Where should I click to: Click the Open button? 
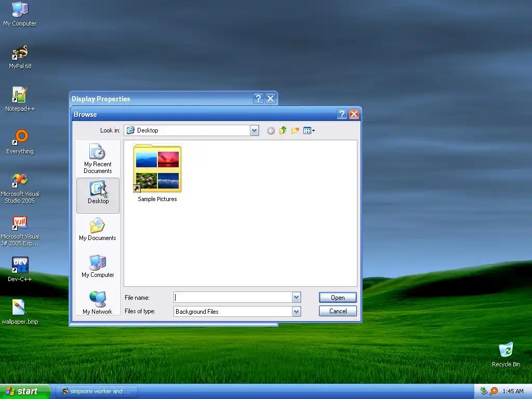(338, 298)
